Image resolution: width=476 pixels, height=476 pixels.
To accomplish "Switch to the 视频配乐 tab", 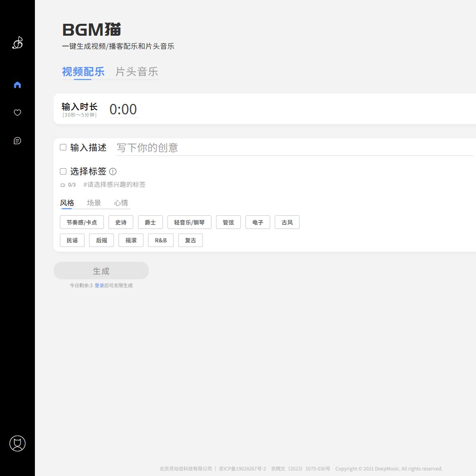I will (83, 72).
